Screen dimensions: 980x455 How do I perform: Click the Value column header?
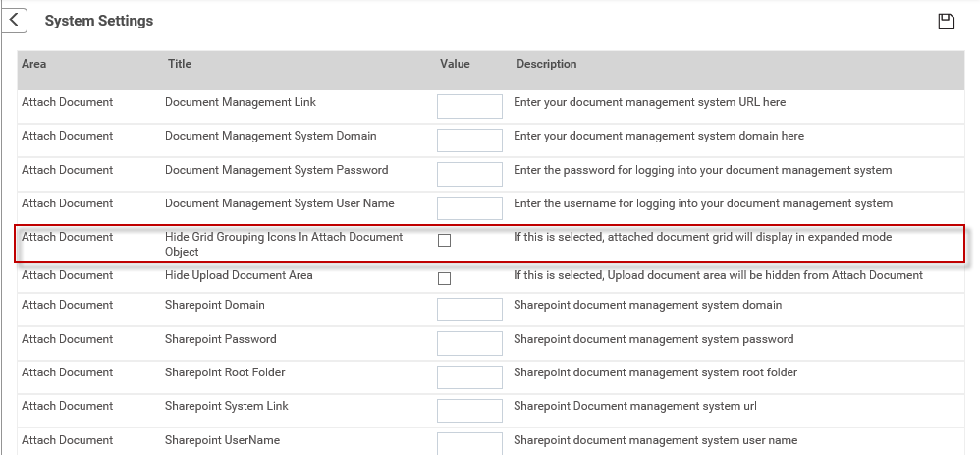pos(455,64)
